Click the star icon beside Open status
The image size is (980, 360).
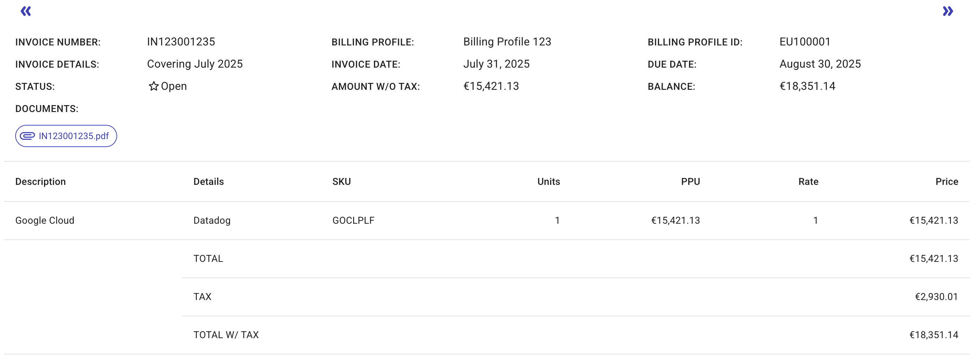154,86
